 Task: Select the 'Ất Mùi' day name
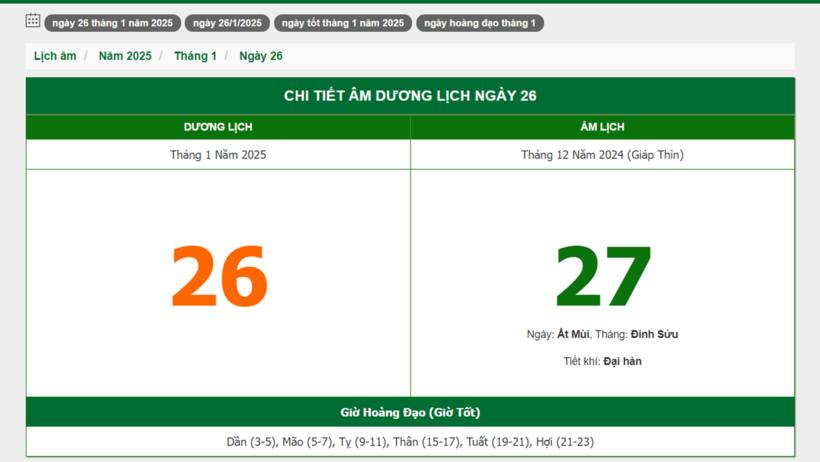(x=573, y=334)
